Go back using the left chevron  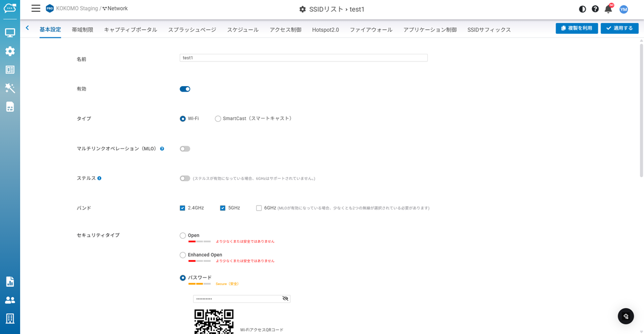click(27, 28)
